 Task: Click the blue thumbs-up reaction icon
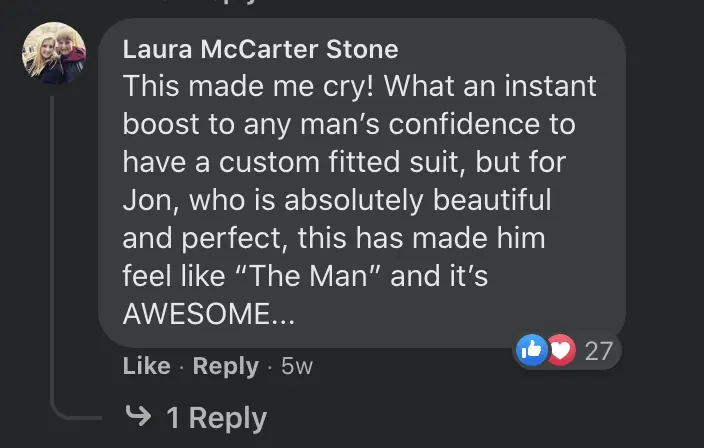pyautogui.click(x=532, y=350)
